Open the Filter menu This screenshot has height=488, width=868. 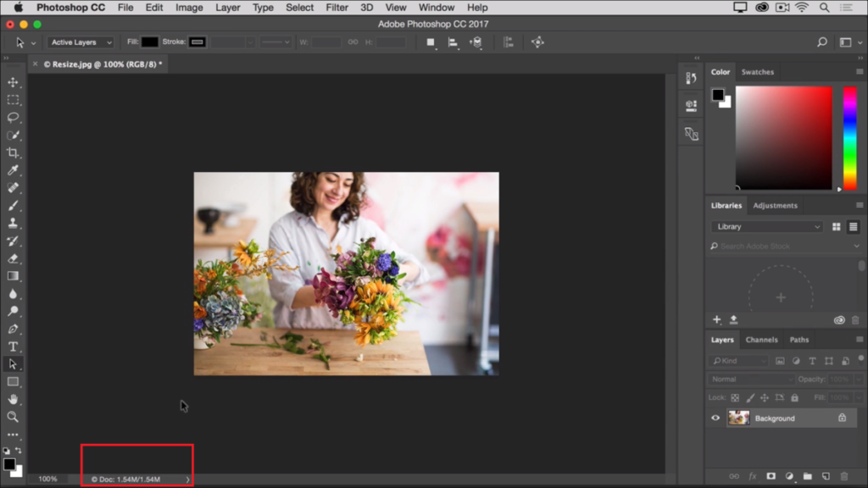pos(337,8)
